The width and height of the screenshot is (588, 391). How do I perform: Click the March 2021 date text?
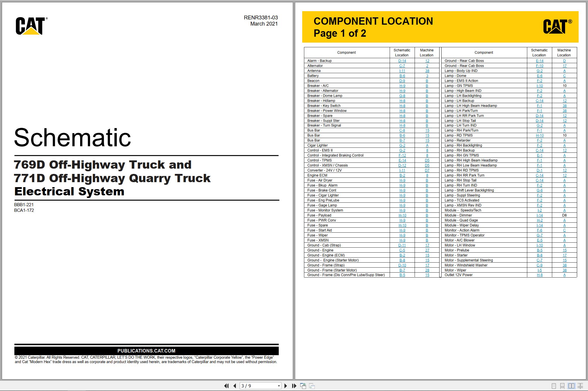(x=264, y=24)
